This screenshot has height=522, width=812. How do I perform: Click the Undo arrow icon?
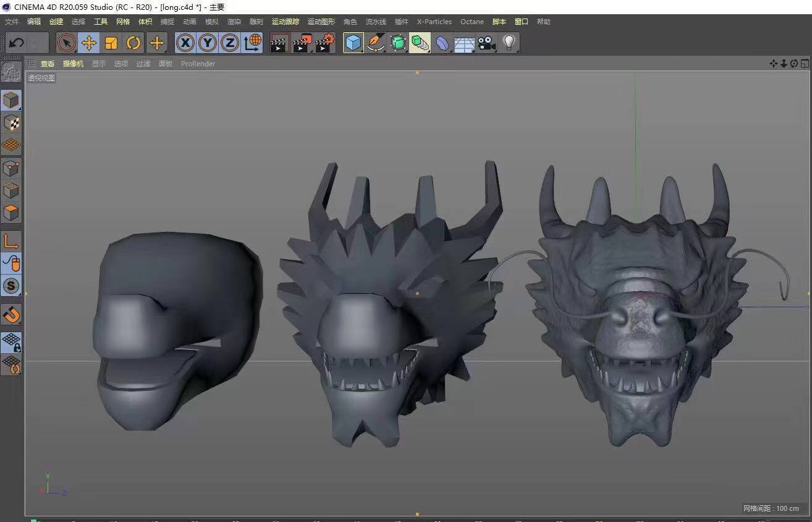(17, 43)
